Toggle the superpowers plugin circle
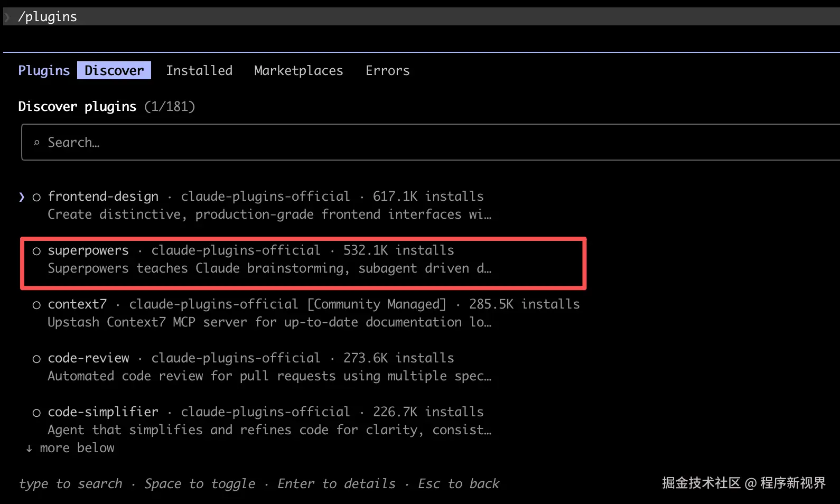 pos(36,251)
